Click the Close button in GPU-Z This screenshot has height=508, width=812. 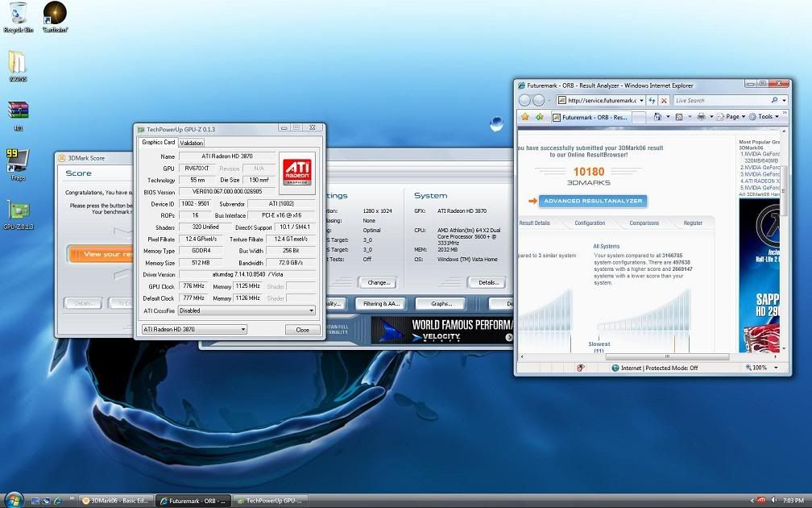[302, 330]
